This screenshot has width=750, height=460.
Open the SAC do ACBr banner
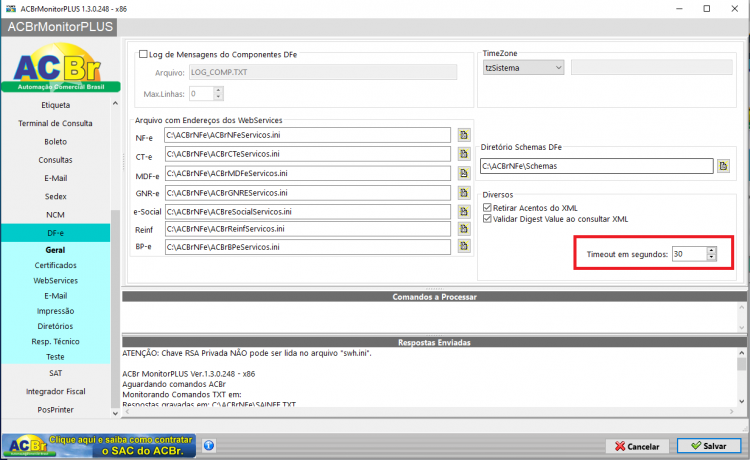99,446
